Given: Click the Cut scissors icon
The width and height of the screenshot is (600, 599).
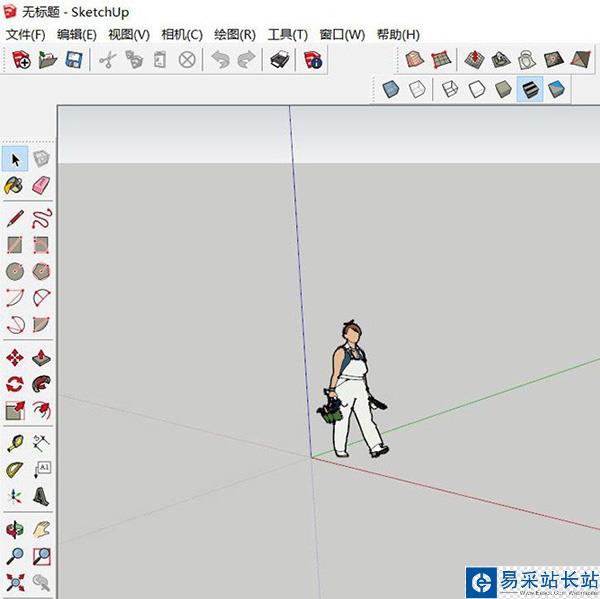Looking at the screenshot, I should [108, 60].
